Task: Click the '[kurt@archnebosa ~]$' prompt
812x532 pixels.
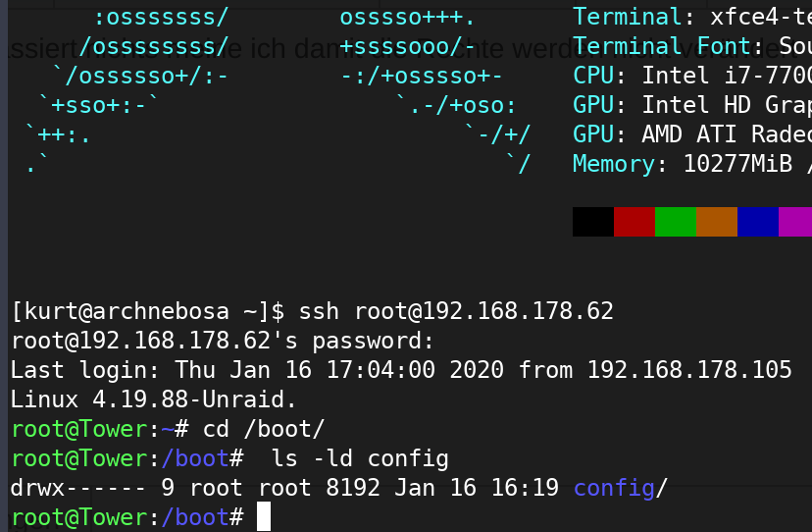Action: pyautogui.click(x=148, y=311)
